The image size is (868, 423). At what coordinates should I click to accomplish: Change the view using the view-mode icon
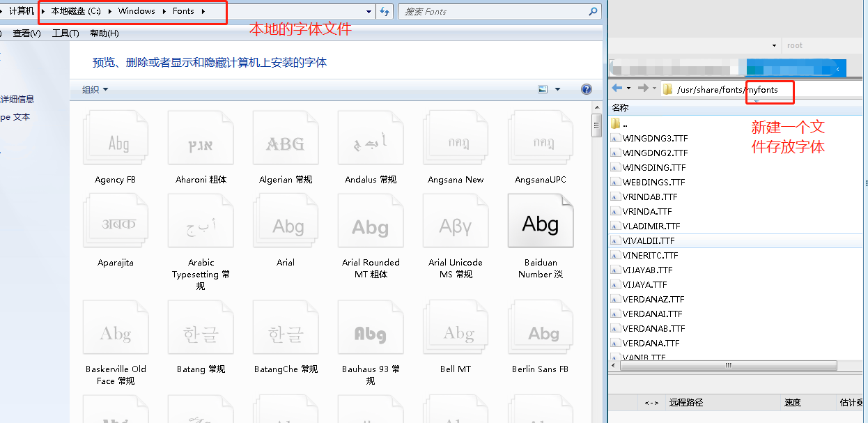543,89
